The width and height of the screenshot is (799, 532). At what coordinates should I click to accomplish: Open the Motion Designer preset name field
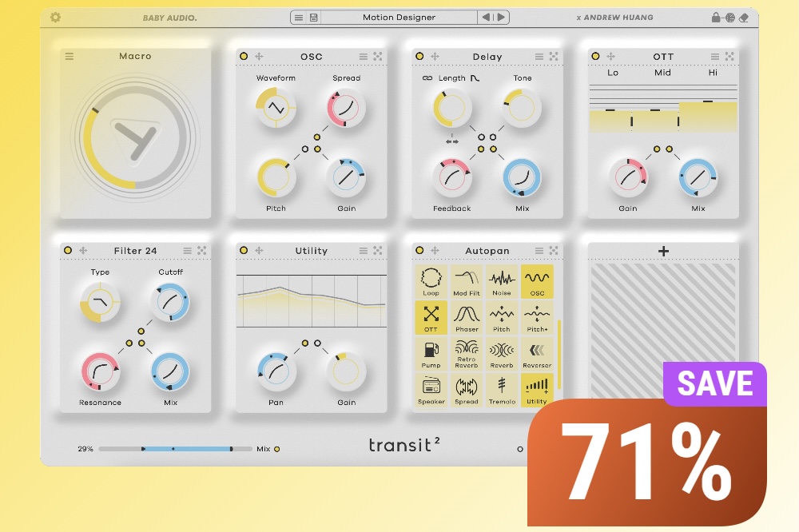(399, 18)
